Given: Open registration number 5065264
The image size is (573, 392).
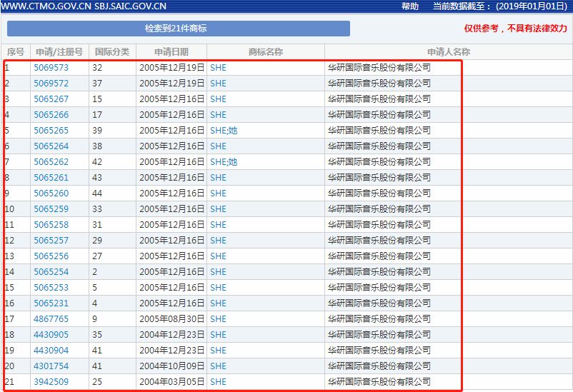Looking at the screenshot, I should click(x=51, y=146).
